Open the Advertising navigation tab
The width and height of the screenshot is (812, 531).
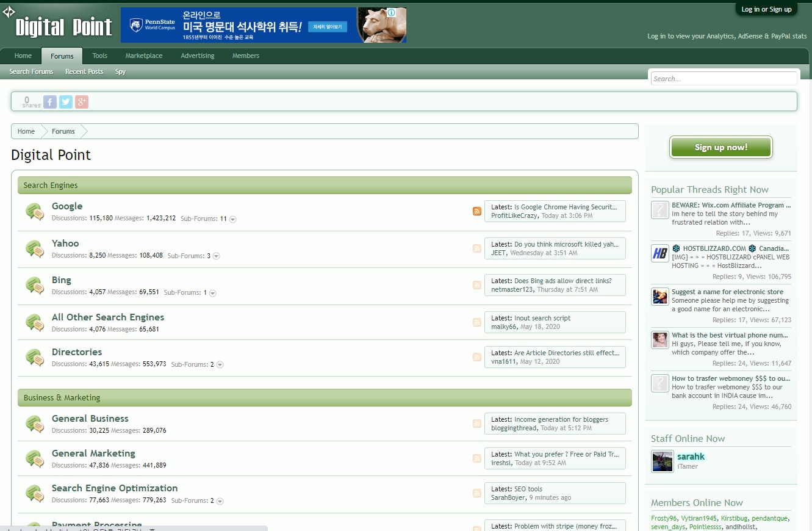click(x=198, y=56)
